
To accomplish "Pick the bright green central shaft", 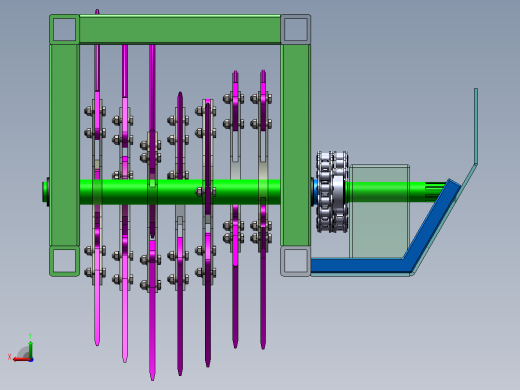I will (x=180, y=192).
